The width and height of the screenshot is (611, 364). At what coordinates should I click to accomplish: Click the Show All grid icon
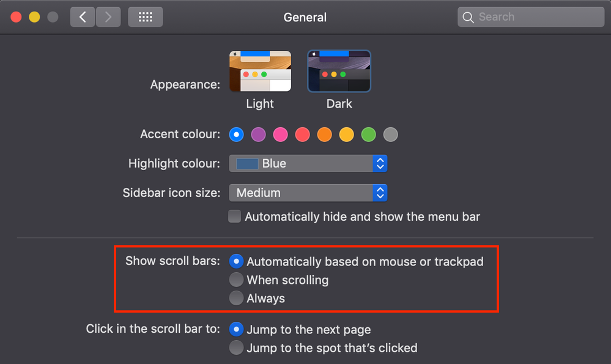(145, 17)
